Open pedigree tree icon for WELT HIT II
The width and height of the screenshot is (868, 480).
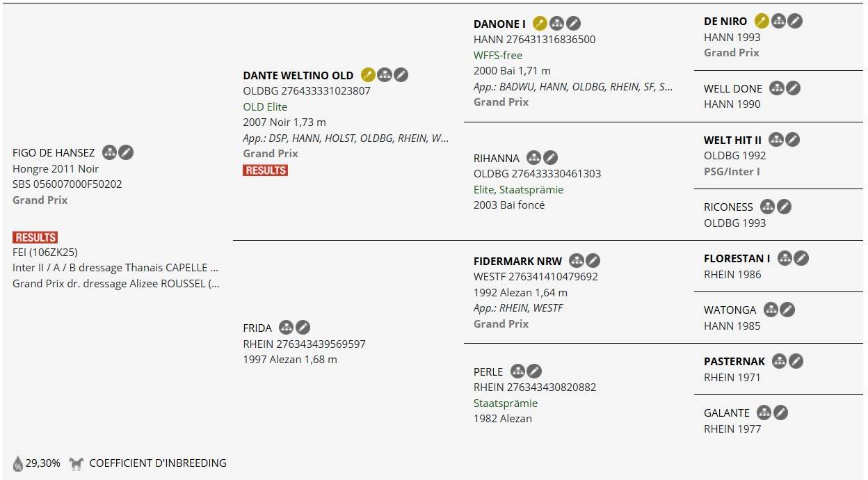pos(775,140)
